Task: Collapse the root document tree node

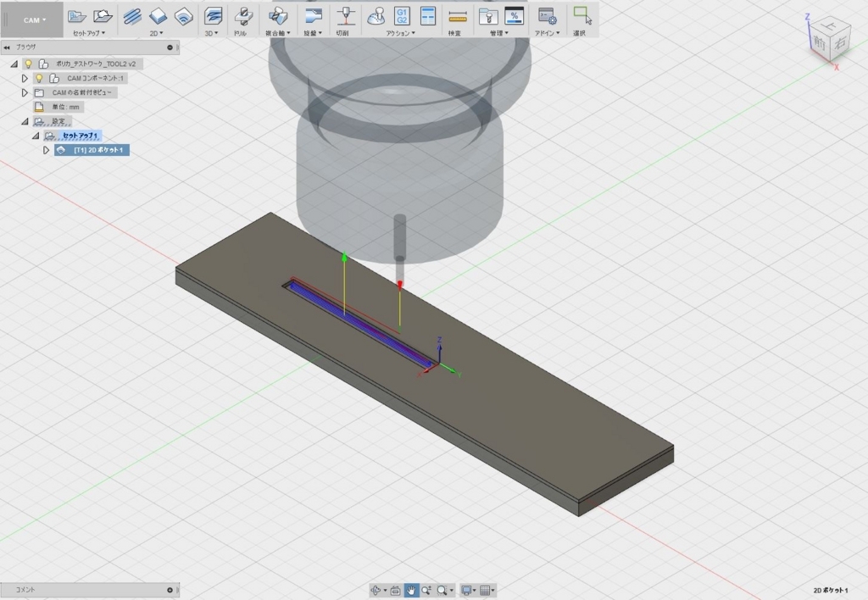Action: [14, 64]
